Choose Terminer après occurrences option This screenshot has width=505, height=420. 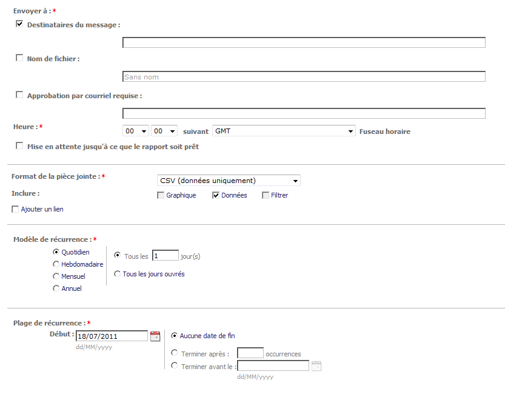point(175,353)
